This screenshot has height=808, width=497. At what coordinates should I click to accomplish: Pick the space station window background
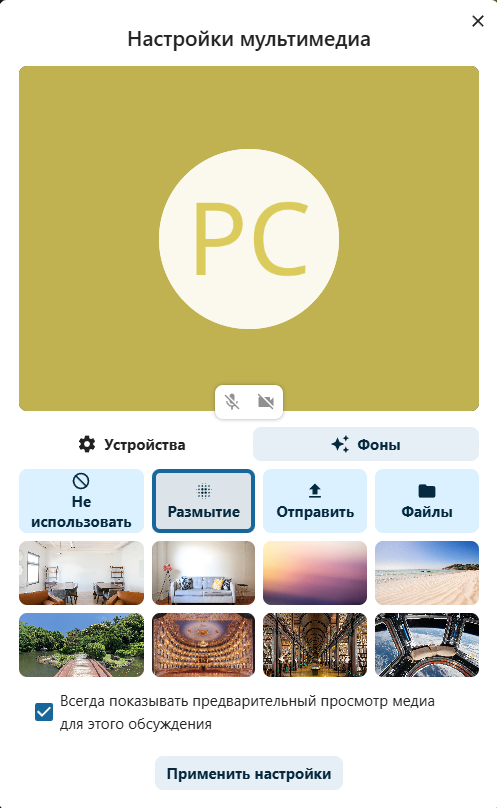pyautogui.click(x=427, y=645)
